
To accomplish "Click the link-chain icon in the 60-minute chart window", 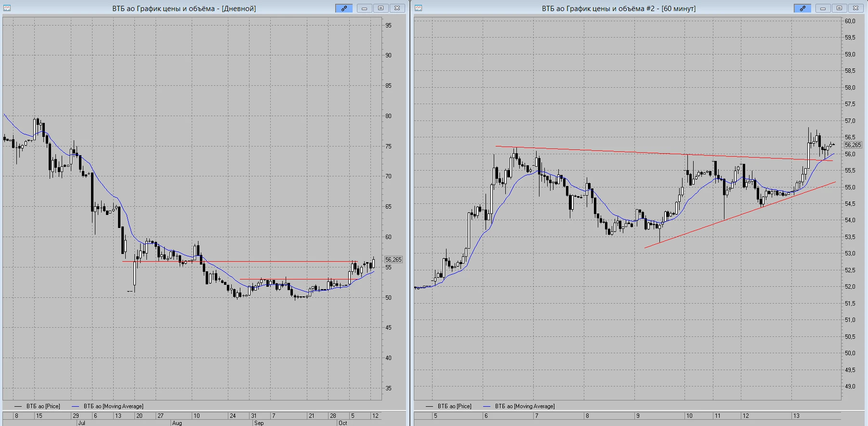I will coord(802,8).
